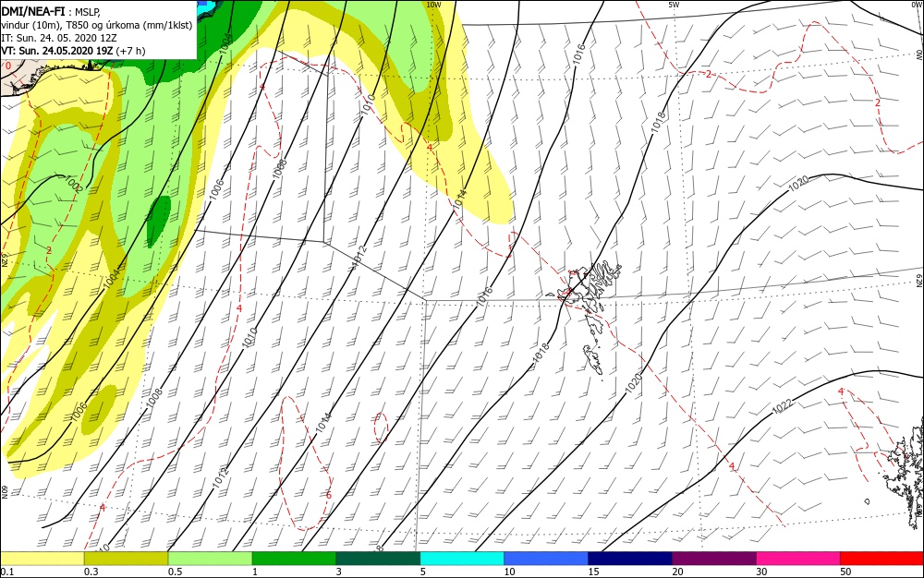Click the 10W longitude label

tap(433, 5)
